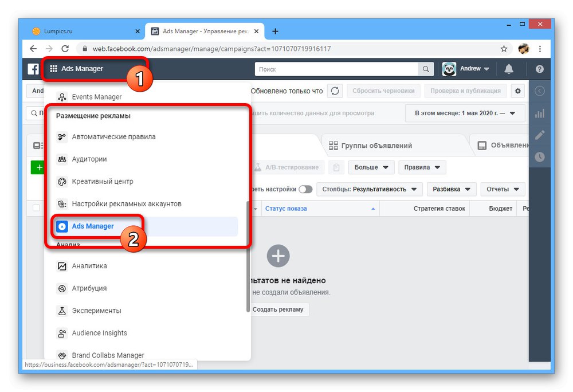Expand the Правила dropdown
This screenshot has height=392, width=573.
click(422, 167)
